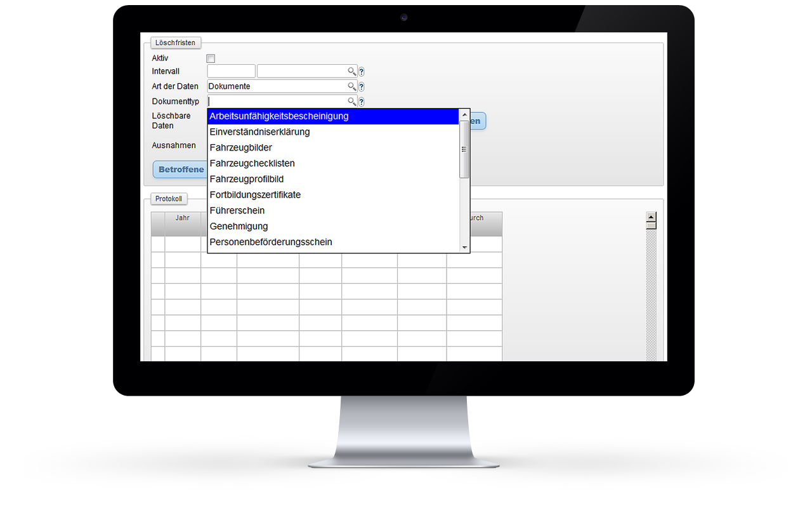Enable the Aktiv checkbox
The width and height of the screenshot is (812, 508).
tap(211, 58)
